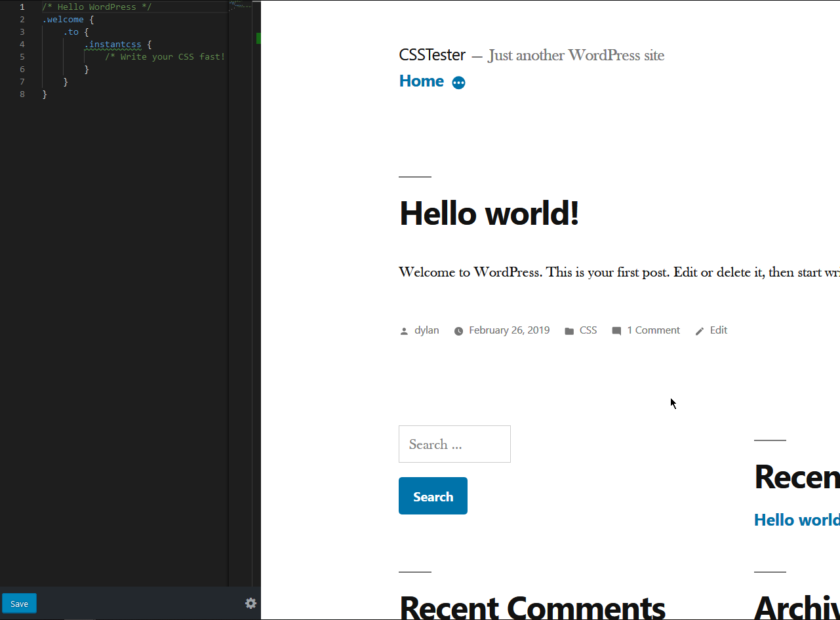Open Hello world under Recent Posts

pos(796,519)
